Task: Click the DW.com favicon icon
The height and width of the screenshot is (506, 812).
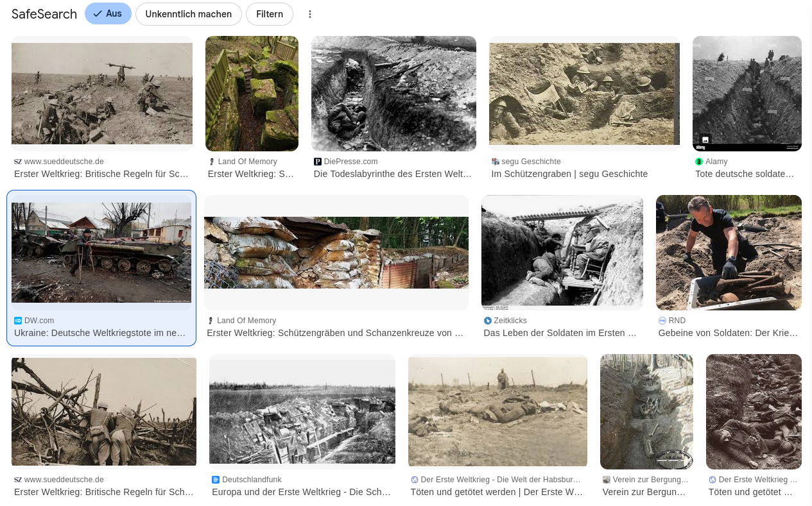Action: pyautogui.click(x=18, y=321)
